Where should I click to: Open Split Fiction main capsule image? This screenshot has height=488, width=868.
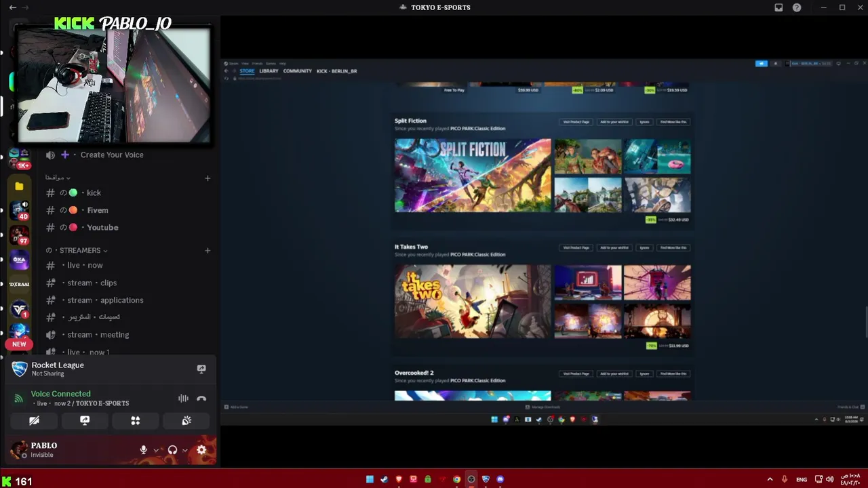[x=473, y=176]
